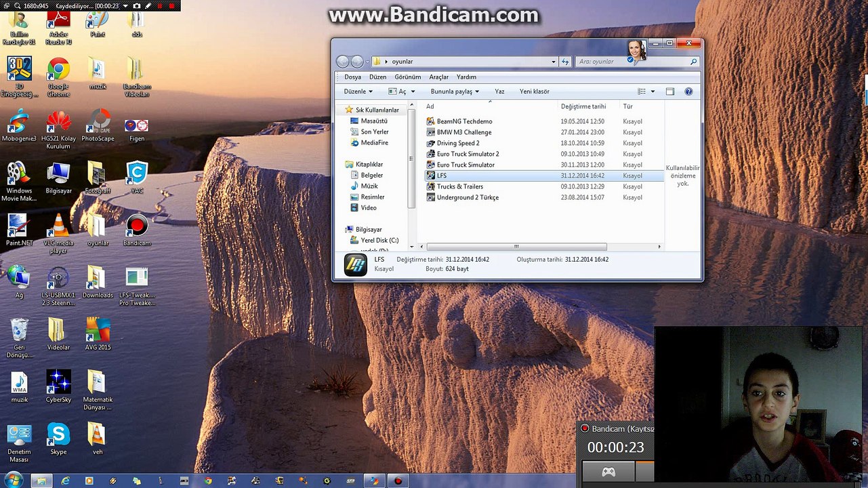868x488 pixels.
Task: Select the Trucks & Trailers shortcut icon
Action: pos(430,186)
